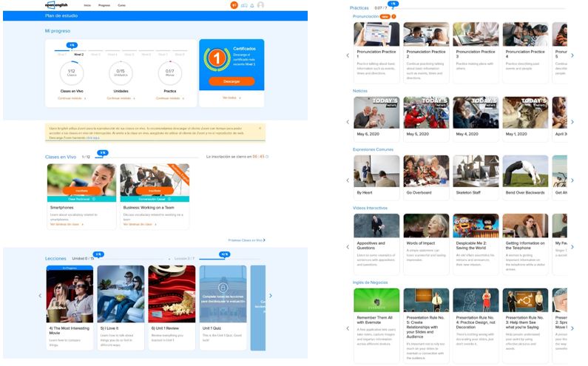Image resolution: width=588 pixels, height=366 pixels.
Task: Open the May 4, 2020 news card
Action: 476,119
